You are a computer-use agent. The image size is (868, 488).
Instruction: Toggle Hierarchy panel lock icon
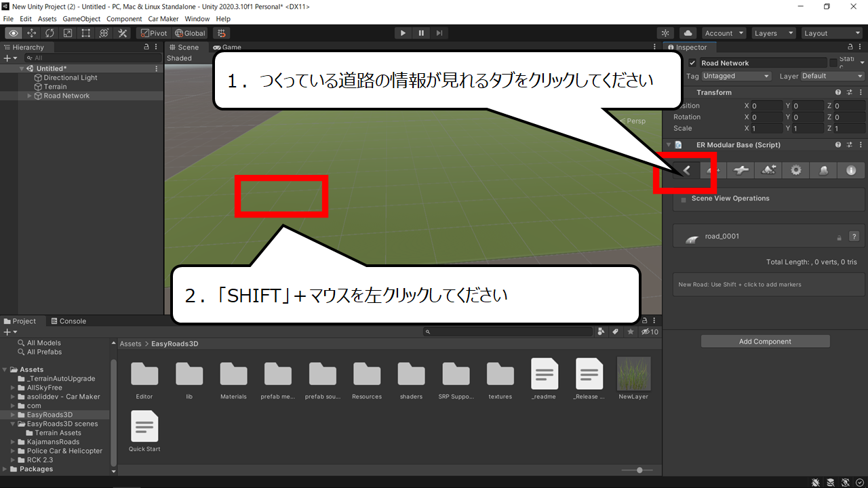click(x=146, y=47)
